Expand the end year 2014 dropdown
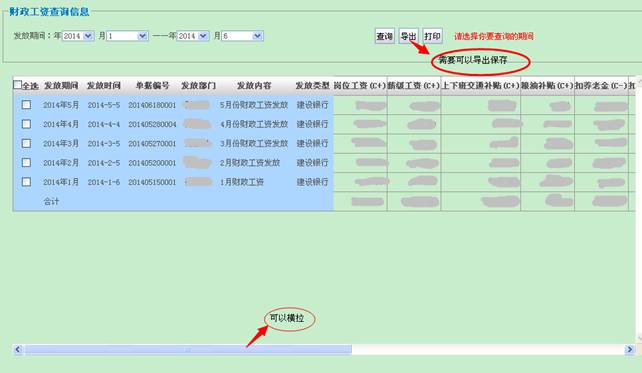642x373 pixels. pos(193,36)
